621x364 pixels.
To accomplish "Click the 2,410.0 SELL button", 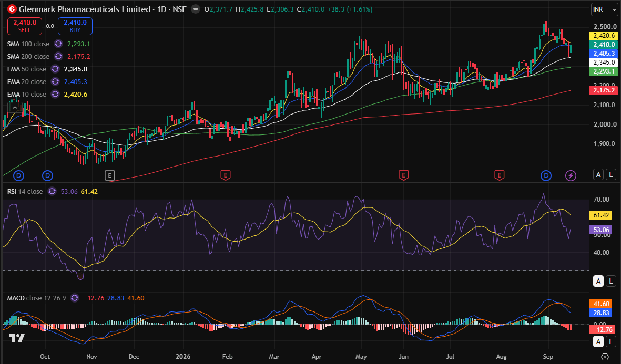I will [25, 26].
